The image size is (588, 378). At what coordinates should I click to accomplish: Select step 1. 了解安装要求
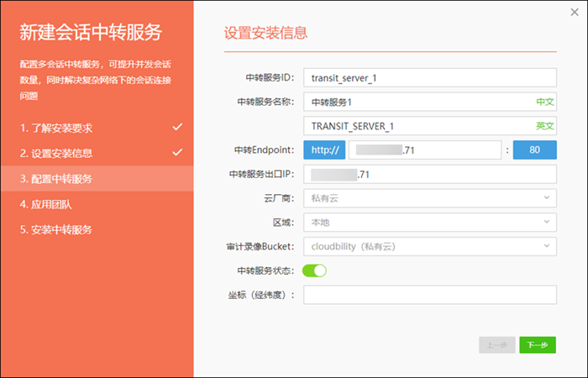(56, 129)
